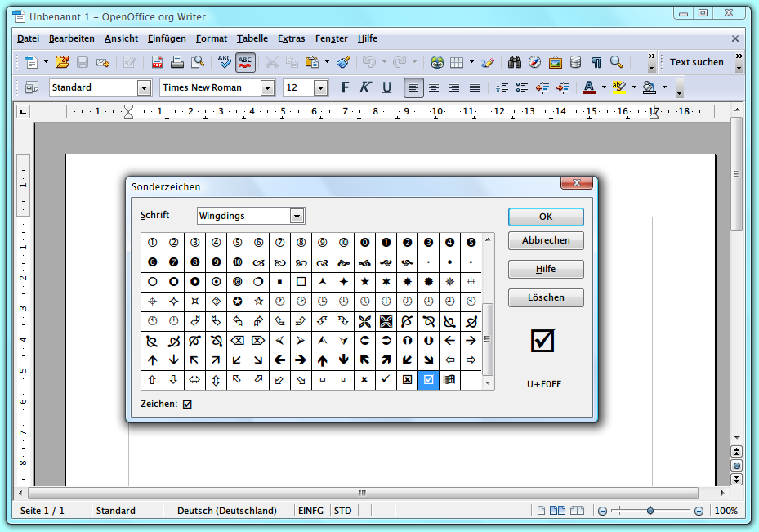Open the highlight color dropdown arrow

(634, 87)
